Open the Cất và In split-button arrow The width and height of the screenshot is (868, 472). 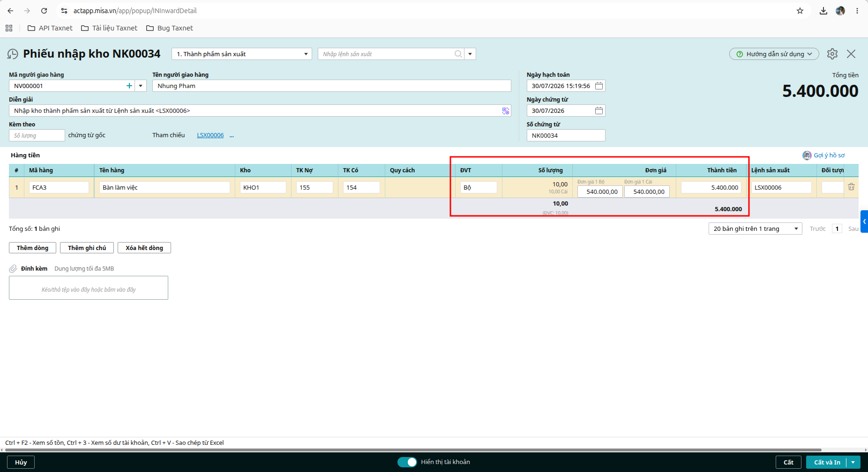(853, 462)
